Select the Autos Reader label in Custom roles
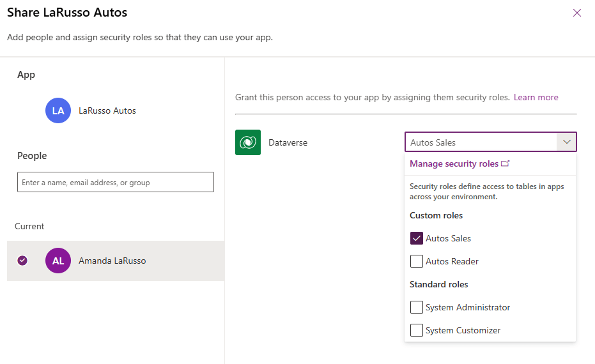Viewport: 595px width, 364px height. coord(452,261)
